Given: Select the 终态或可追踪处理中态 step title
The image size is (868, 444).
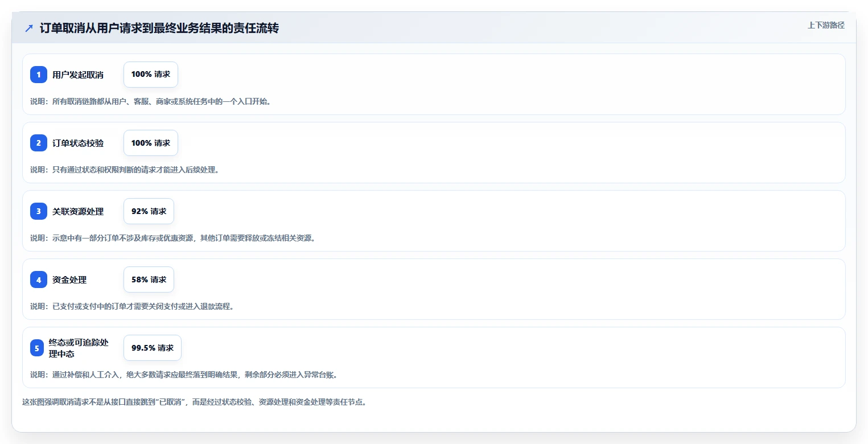Looking at the screenshot, I should (79, 348).
